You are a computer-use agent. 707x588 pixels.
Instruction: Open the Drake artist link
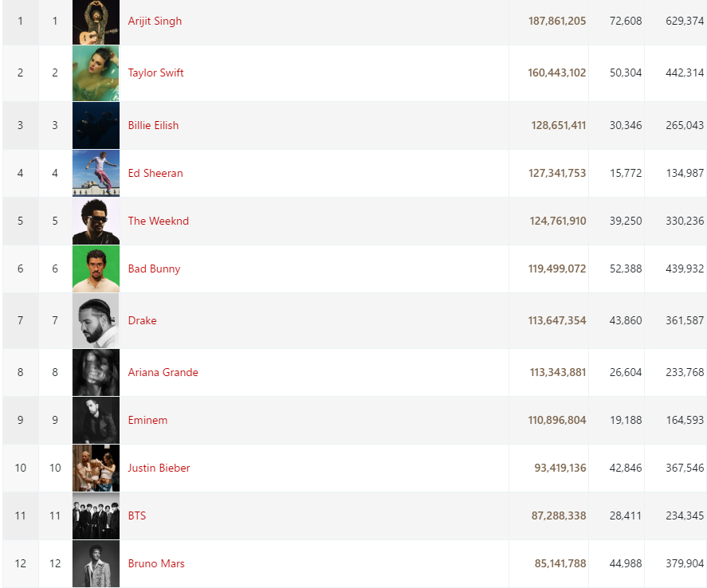coord(143,320)
